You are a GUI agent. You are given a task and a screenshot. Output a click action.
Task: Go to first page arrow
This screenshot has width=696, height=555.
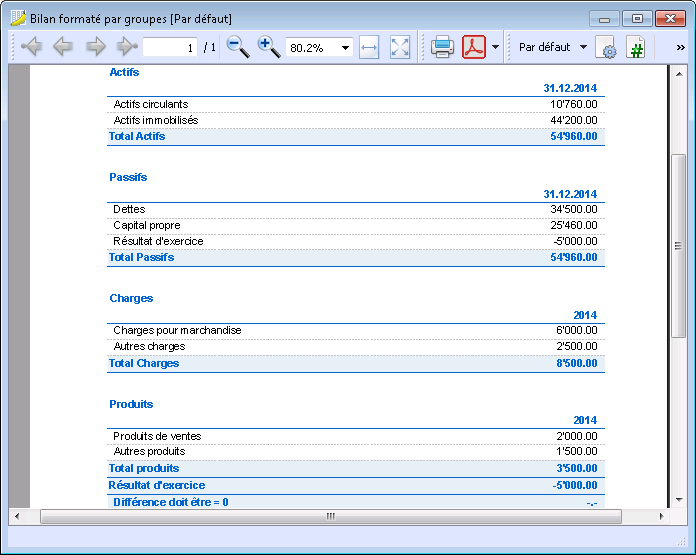click(32, 47)
